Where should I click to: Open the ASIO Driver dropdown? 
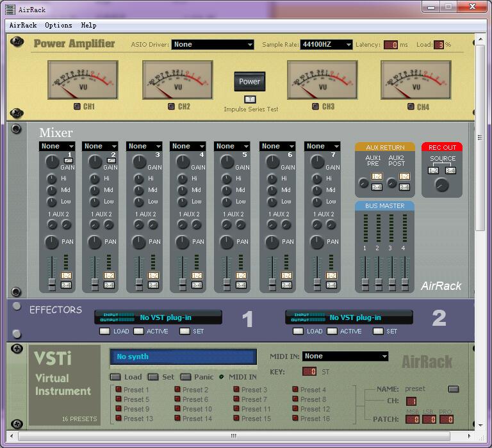(x=213, y=45)
